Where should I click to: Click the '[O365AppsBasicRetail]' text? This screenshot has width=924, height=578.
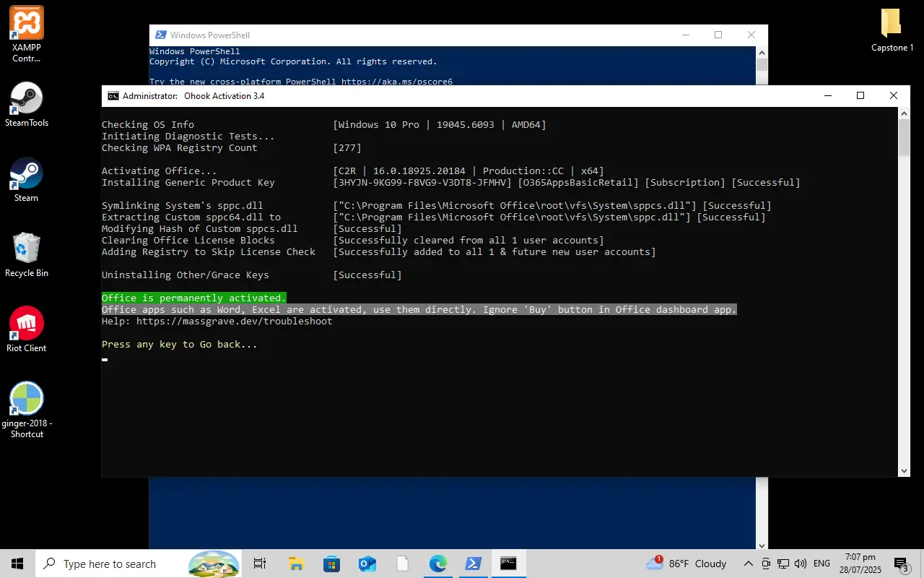pyautogui.click(x=578, y=182)
